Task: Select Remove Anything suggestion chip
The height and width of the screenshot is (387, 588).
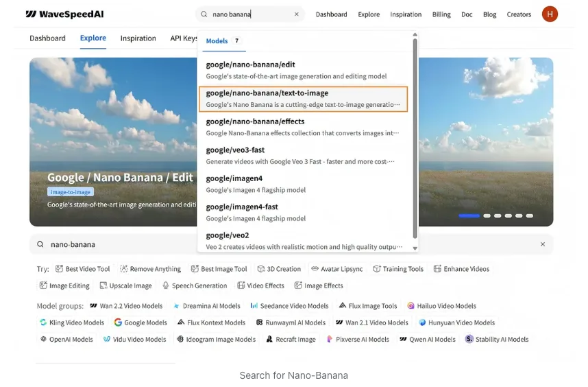Action: [x=150, y=269]
